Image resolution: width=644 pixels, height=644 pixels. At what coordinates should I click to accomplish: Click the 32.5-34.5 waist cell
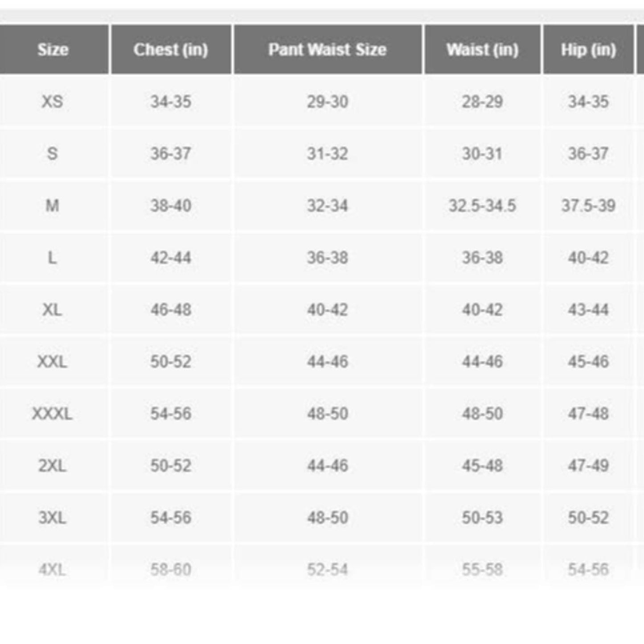coord(482,205)
